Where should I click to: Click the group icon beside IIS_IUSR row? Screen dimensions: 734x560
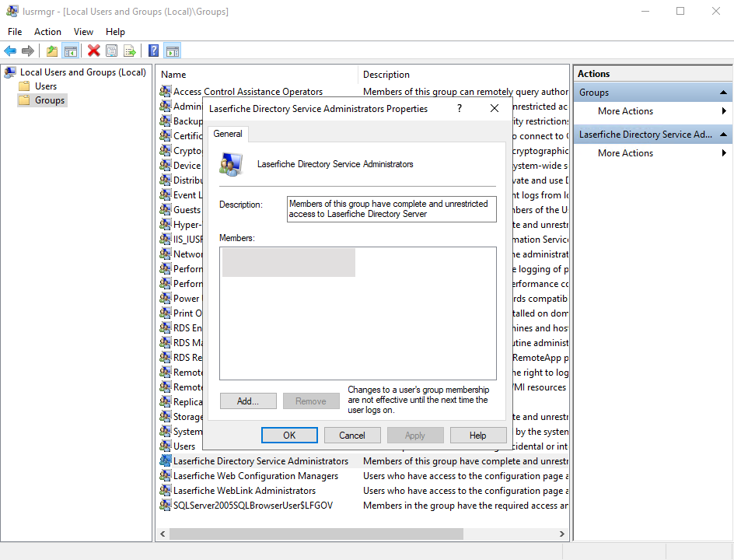click(166, 240)
